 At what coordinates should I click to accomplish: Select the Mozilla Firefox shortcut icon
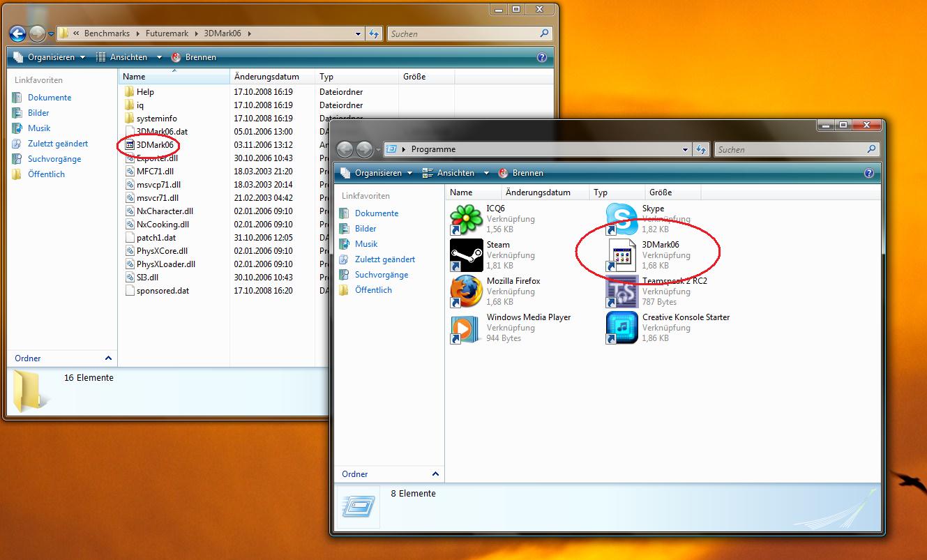click(x=466, y=292)
